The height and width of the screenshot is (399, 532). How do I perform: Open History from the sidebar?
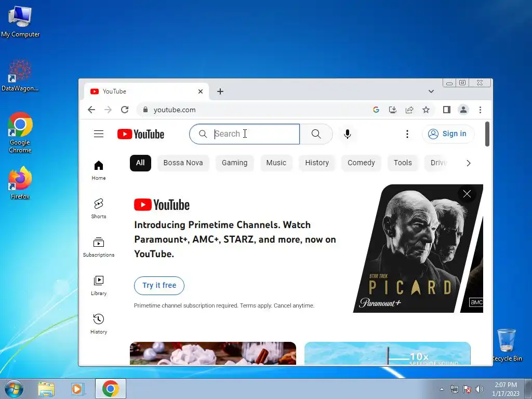(98, 324)
